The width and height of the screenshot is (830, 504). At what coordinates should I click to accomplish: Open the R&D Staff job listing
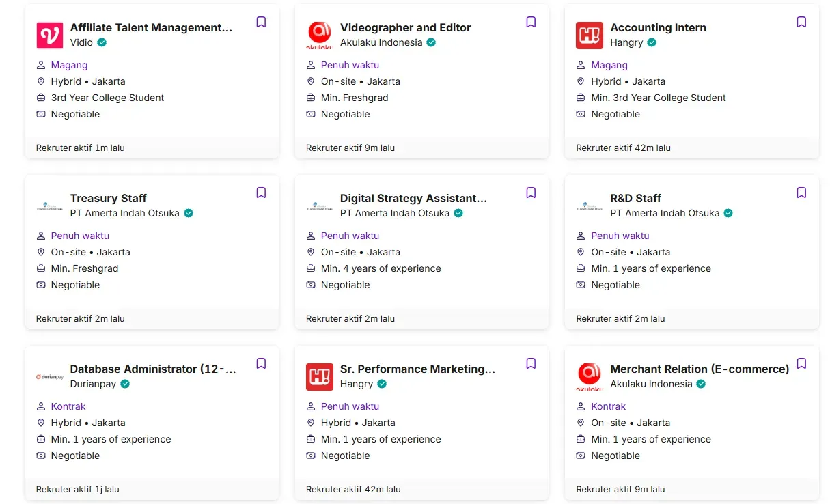point(635,199)
